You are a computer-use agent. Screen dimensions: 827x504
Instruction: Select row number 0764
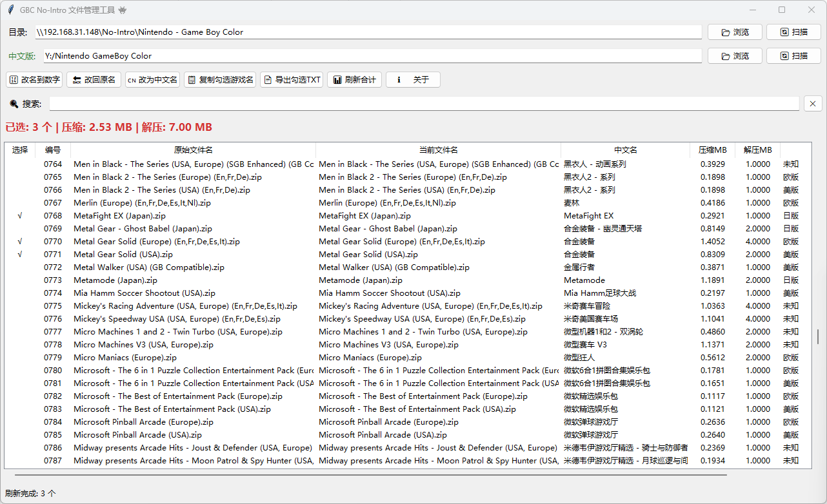tap(53, 164)
